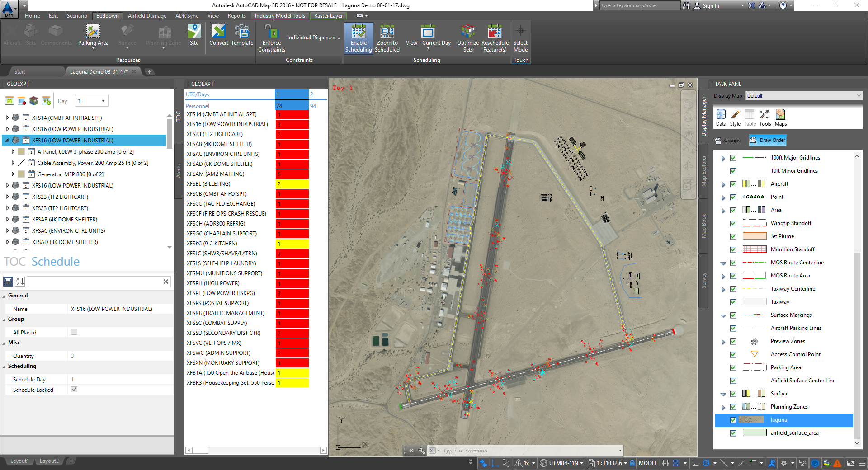
Task: Click the Parking Area ribbon icon
Action: tap(93, 32)
